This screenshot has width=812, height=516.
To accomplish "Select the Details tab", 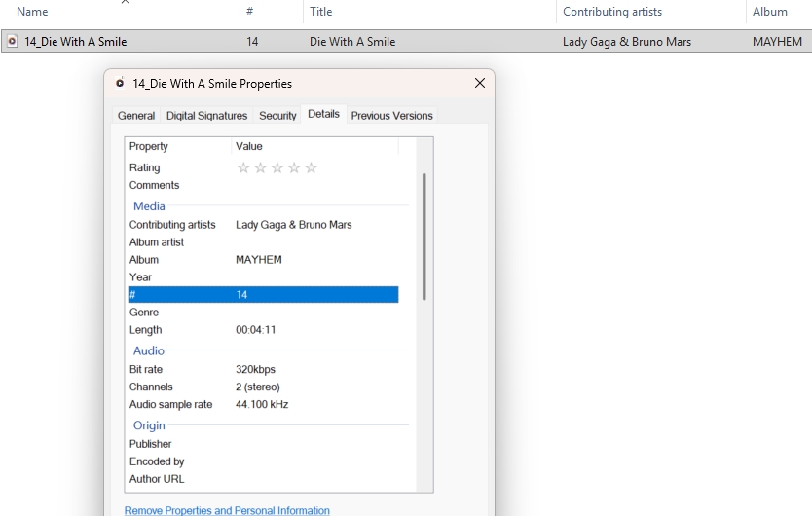I will (323, 114).
